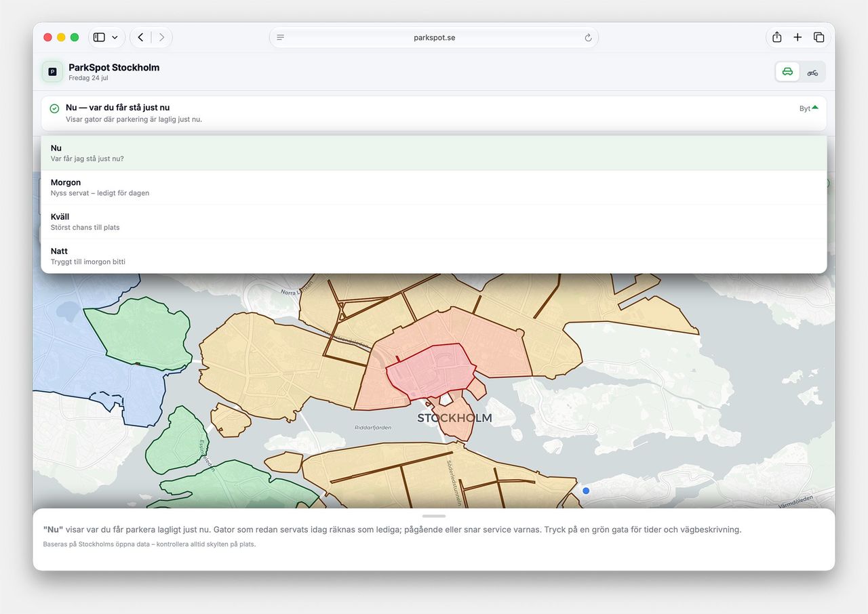Screen dimensions: 868x614
Task: Select Natt overnight parking option
Action: pyautogui.click(x=434, y=256)
